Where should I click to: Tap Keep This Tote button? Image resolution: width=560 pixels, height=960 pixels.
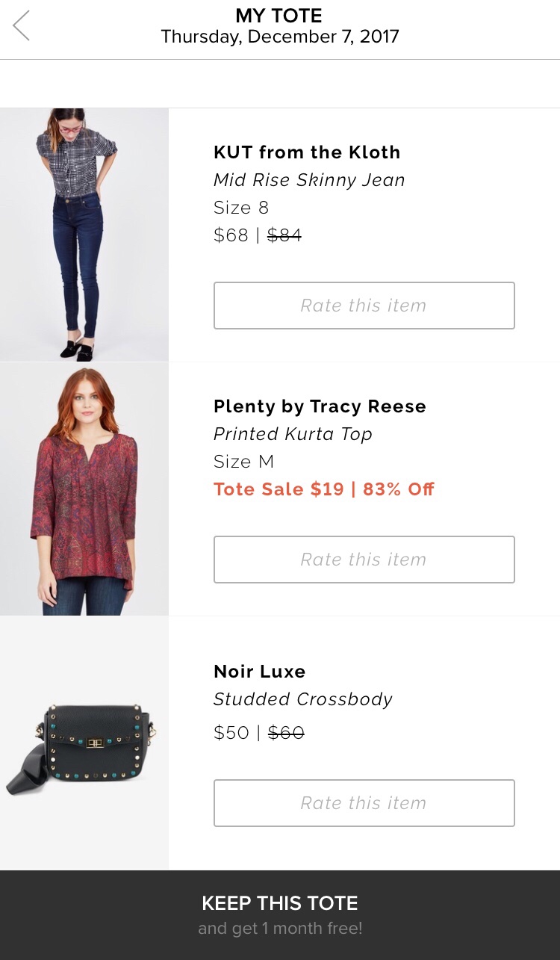(280, 915)
